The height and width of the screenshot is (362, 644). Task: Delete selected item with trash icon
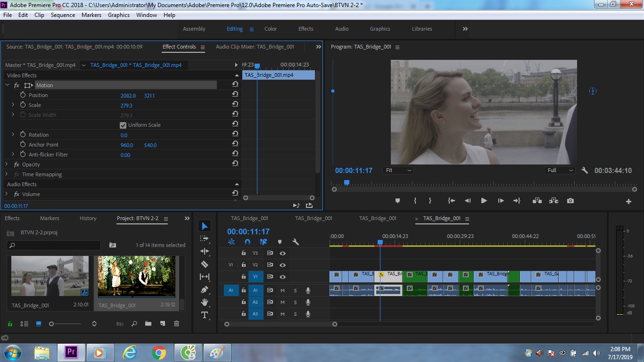[x=177, y=324]
